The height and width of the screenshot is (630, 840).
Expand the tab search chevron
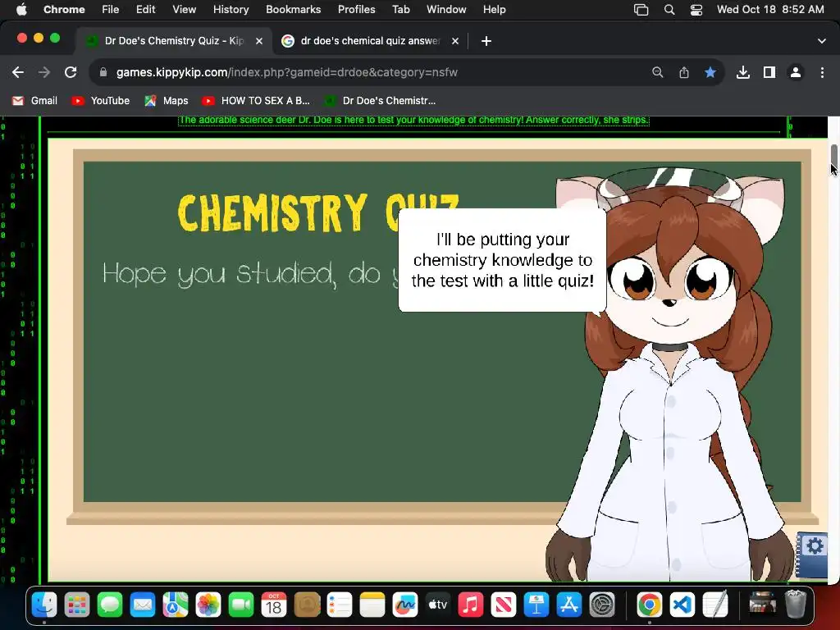point(821,41)
